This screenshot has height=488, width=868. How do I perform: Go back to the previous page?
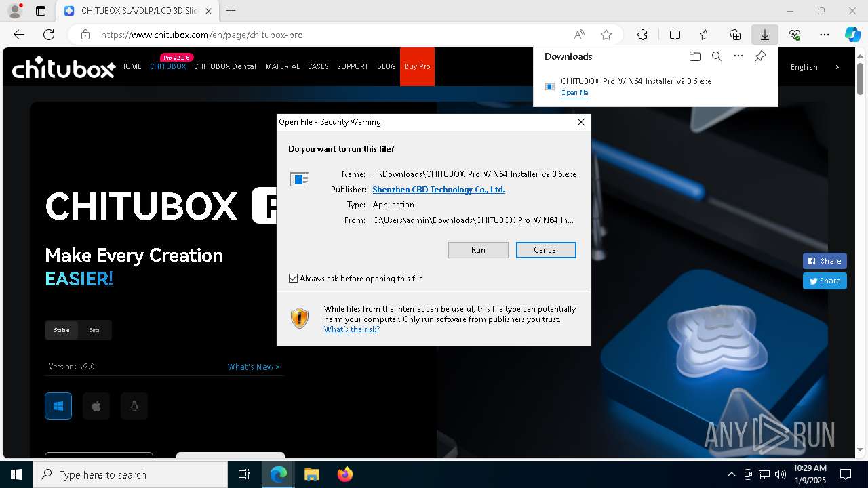point(19,35)
